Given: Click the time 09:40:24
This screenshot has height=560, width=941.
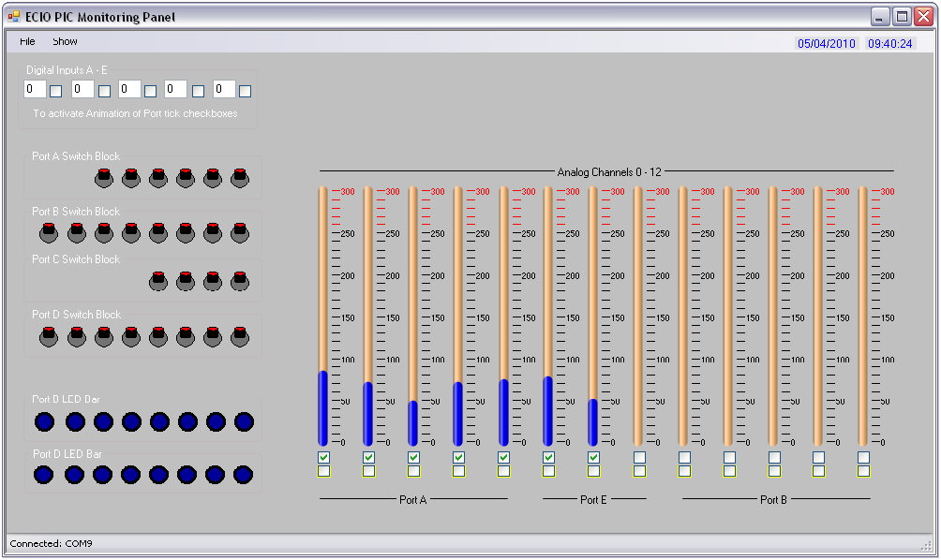Looking at the screenshot, I should (890, 43).
